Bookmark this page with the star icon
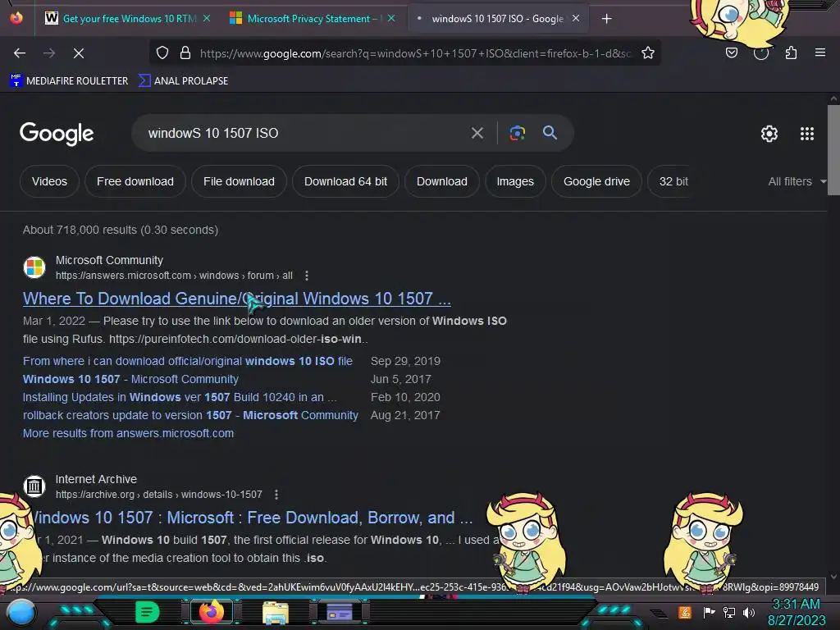840x630 pixels. click(648, 52)
